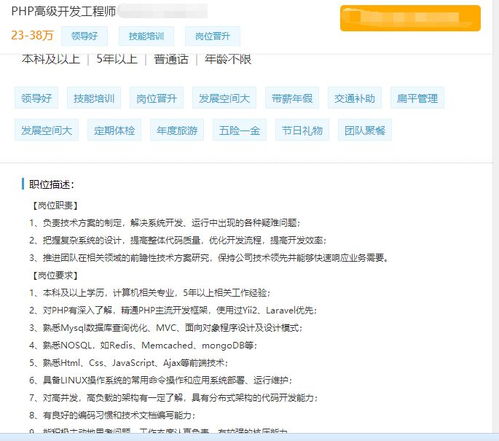The width and height of the screenshot is (499, 441).
Task: Click the 5年以上 experience requirement
Action: (x=117, y=59)
